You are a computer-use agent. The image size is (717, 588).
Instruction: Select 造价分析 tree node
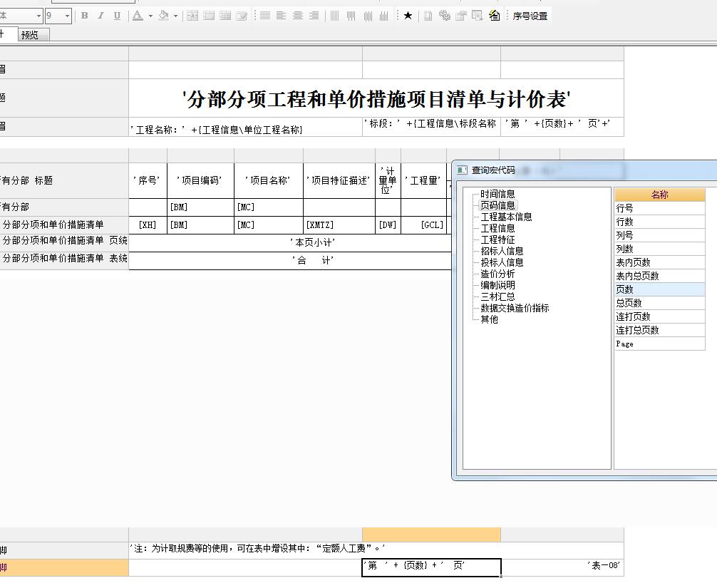click(x=497, y=274)
